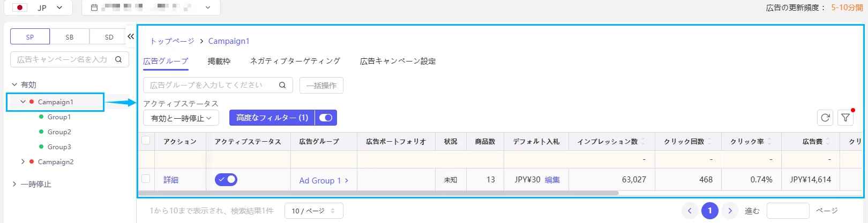Switch to the SP tab
868x223 pixels.
(x=30, y=37)
